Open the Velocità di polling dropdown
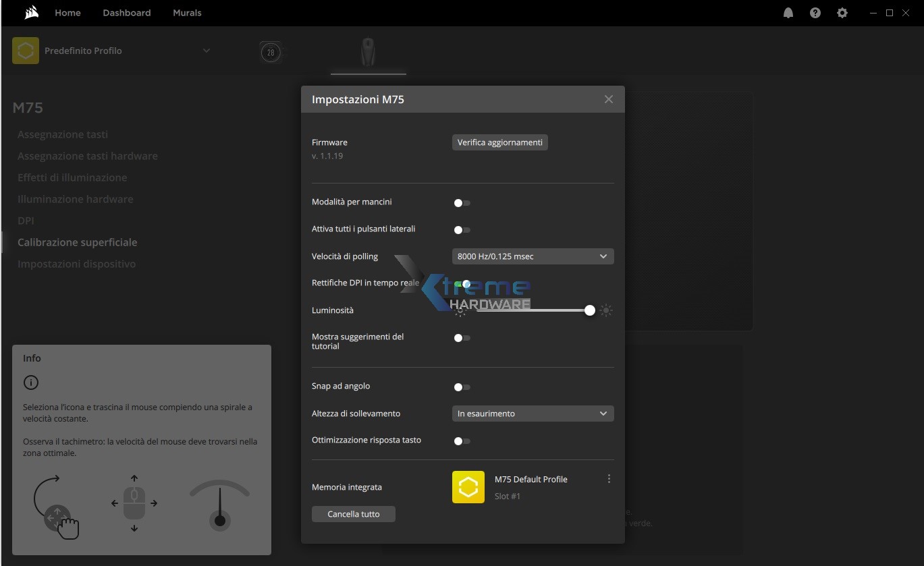Image resolution: width=924 pixels, height=566 pixels. [x=533, y=256]
